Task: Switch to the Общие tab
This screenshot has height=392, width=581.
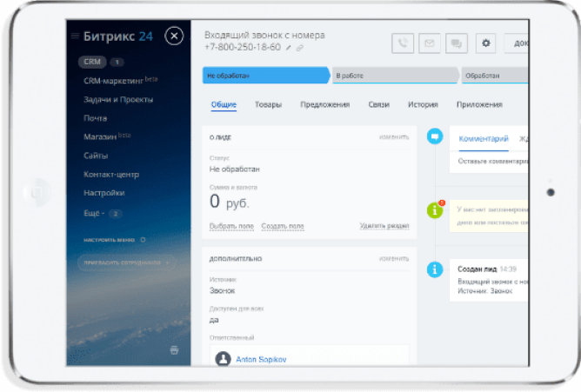Action: click(224, 105)
